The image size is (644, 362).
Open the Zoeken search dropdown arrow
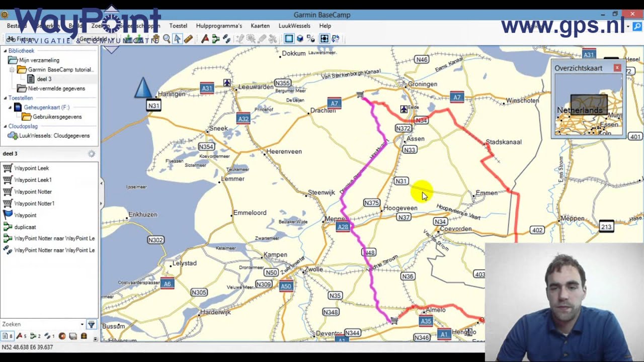pyautogui.click(x=82, y=324)
